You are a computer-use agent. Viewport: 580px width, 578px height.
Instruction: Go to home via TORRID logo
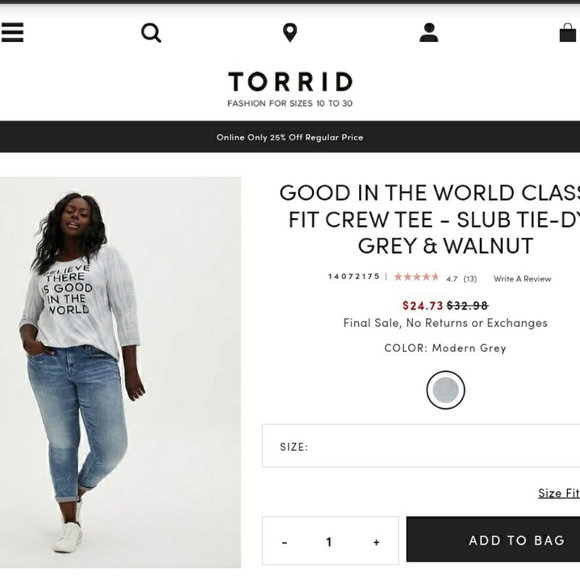(x=290, y=89)
